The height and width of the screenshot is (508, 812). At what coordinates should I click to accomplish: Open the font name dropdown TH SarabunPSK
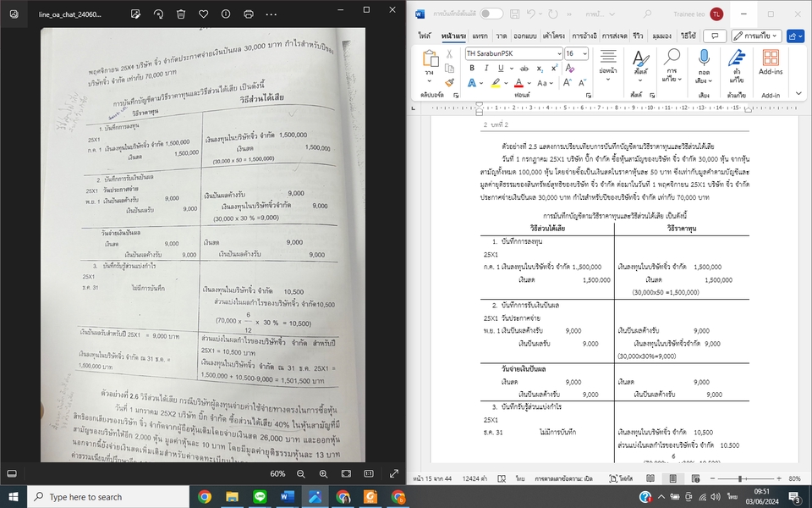click(x=559, y=53)
